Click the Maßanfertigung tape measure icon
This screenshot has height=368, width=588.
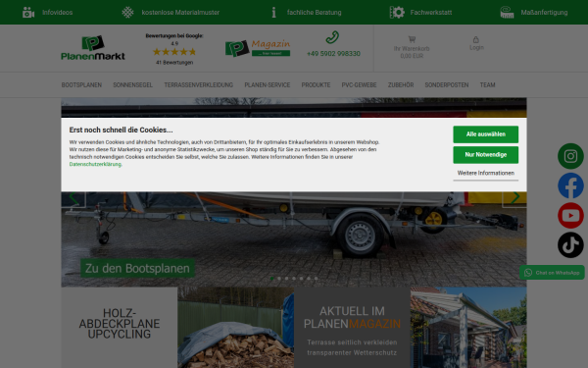507,13
